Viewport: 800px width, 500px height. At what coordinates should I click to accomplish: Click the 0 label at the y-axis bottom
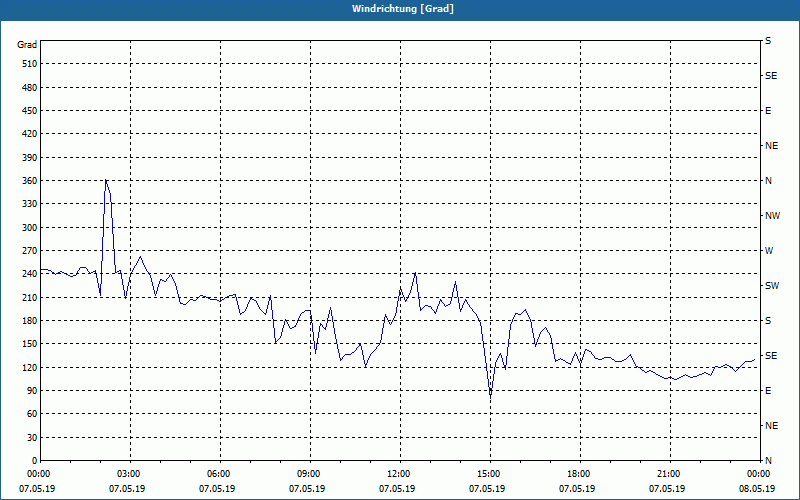click(x=35, y=461)
